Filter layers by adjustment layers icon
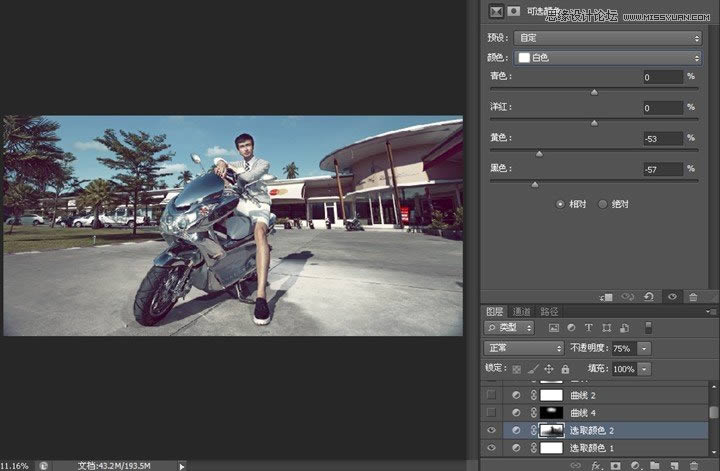This screenshot has width=720, height=471. (x=571, y=328)
